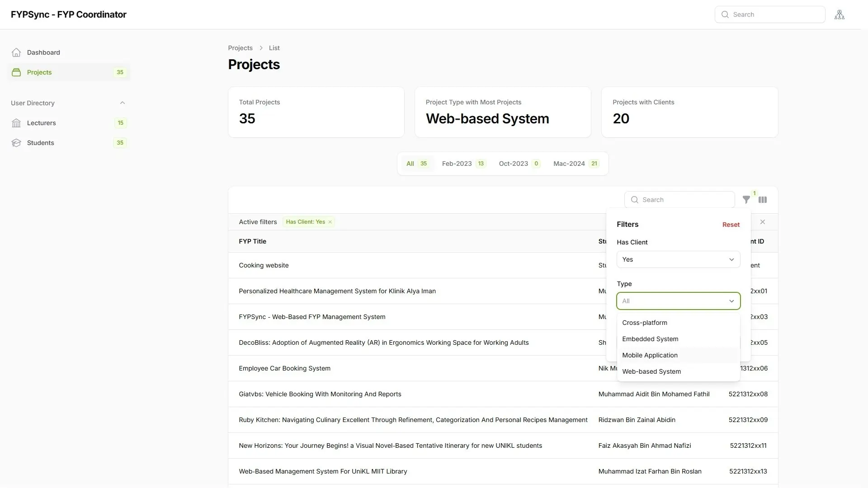
Task: Click the Projects archive icon in sidebar
Action: click(16, 72)
